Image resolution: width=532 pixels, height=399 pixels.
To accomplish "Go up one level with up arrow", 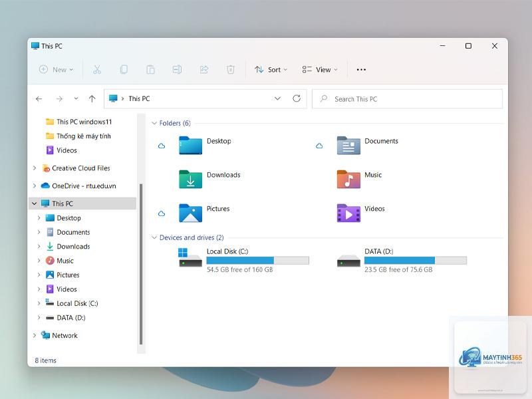I will tap(92, 98).
